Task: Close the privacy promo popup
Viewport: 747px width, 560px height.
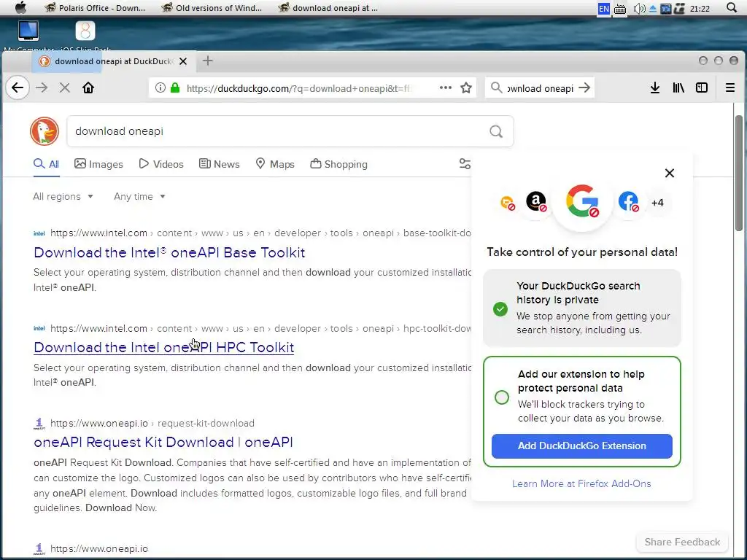Action: coord(670,173)
